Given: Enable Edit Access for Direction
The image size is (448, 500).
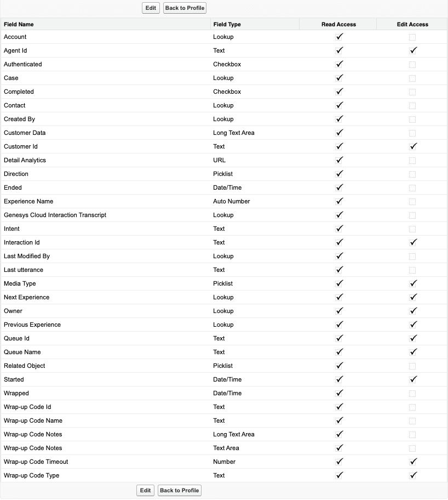Looking at the screenshot, I should click(413, 174).
